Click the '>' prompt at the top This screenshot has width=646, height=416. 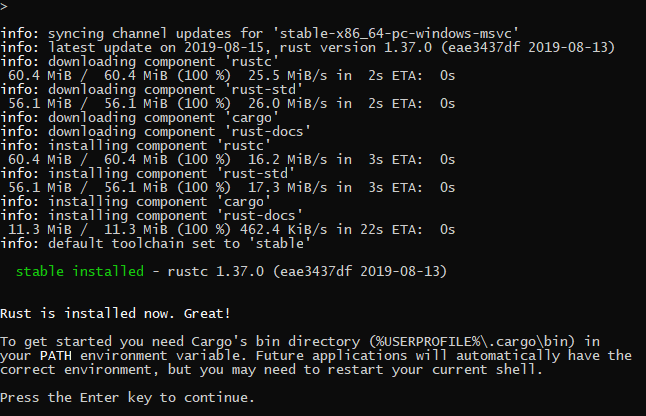click(x=4, y=6)
